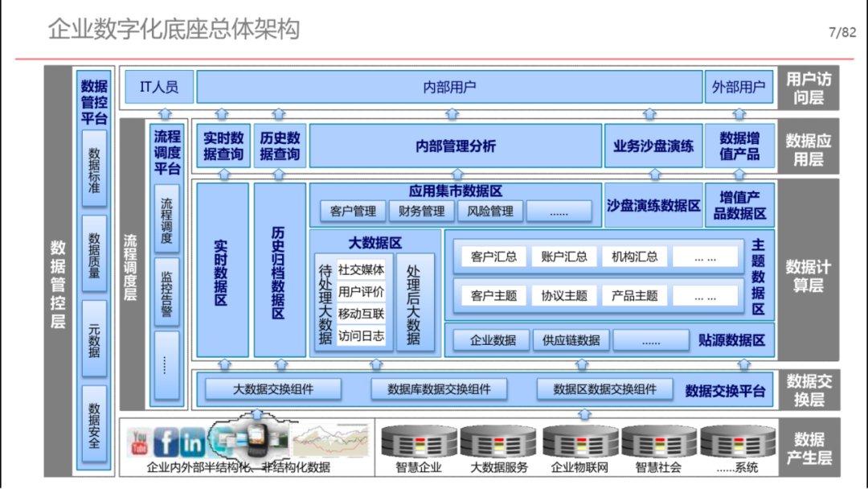Click the 企业数据 box
Image resolution: width=868 pixels, height=489 pixels.
(x=492, y=340)
